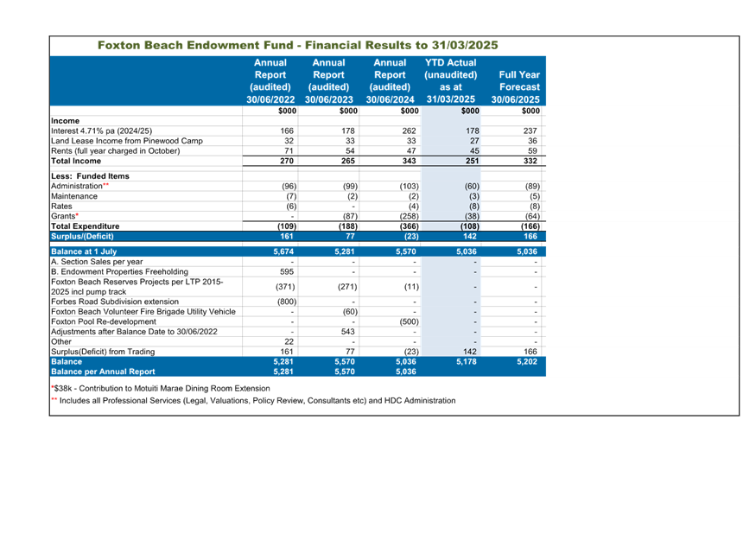Viewport: 756px width, 534px height.
Task: Click the Less: Funded Items heading
Action: (x=90, y=176)
